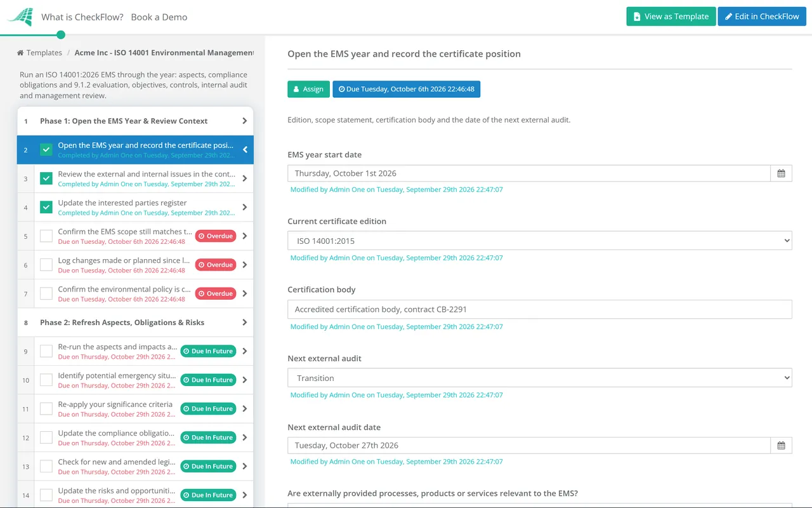812x508 pixels.
Task: Click the Overdue badge on Log changes task
Action: tap(216, 265)
